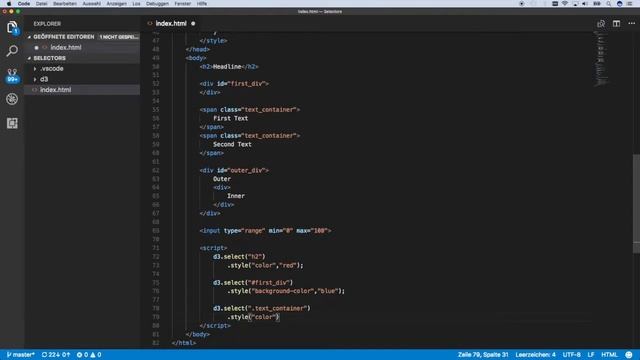Screen dimensions: 640x360
Task: Click the EXPLORER panel title
Action: click(x=47, y=24)
